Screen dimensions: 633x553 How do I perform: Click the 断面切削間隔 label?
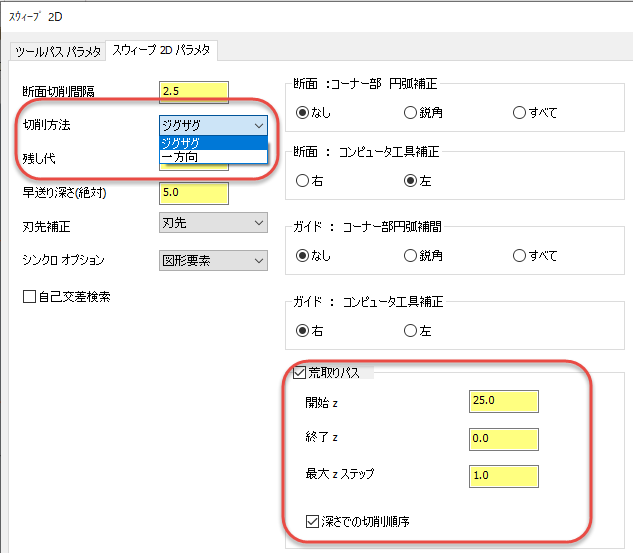58,91
